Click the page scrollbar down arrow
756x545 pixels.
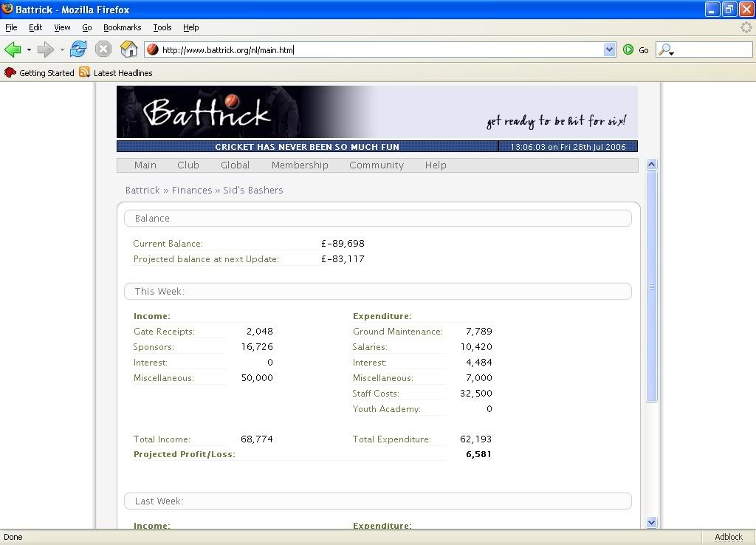coord(651,522)
